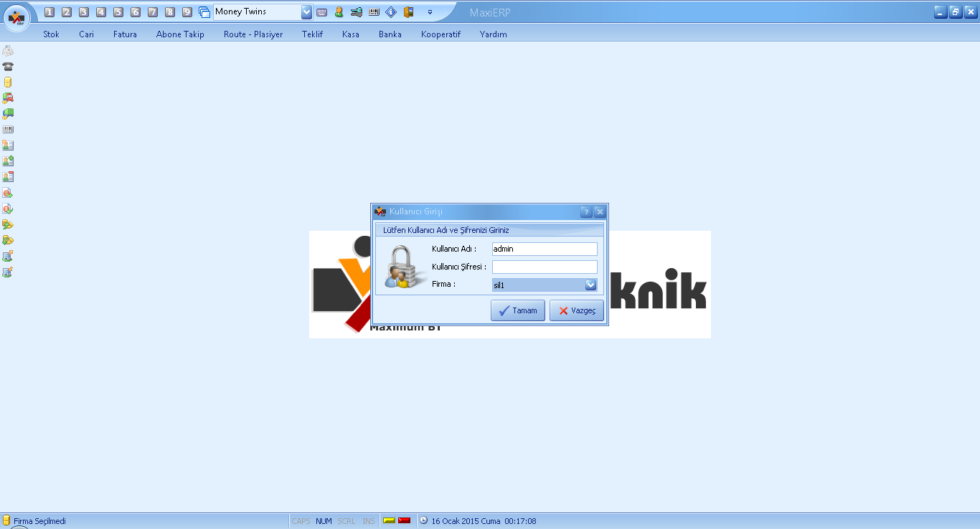
Task: Click the door exit icon in the top toolbar
Action: pyautogui.click(x=409, y=12)
